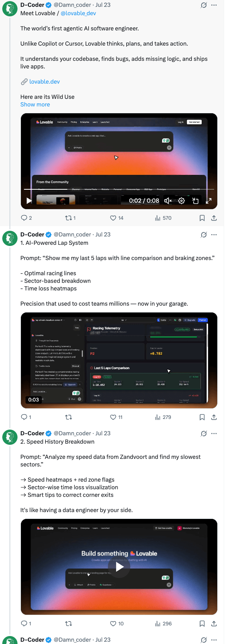Image resolution: width=234 pixels, height=644 pixels.
Task: Open video settings gear in the playing video
Action: point(181,201)
